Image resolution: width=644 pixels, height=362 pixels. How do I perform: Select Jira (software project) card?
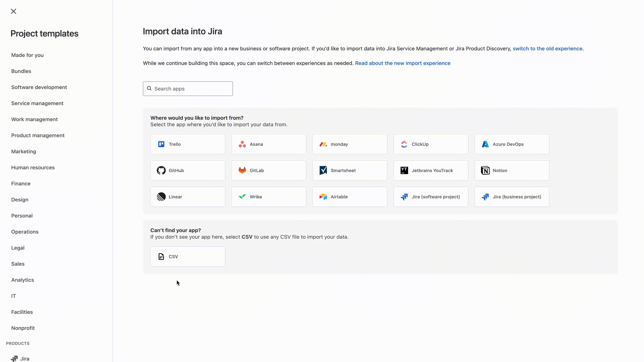point(431,197)
